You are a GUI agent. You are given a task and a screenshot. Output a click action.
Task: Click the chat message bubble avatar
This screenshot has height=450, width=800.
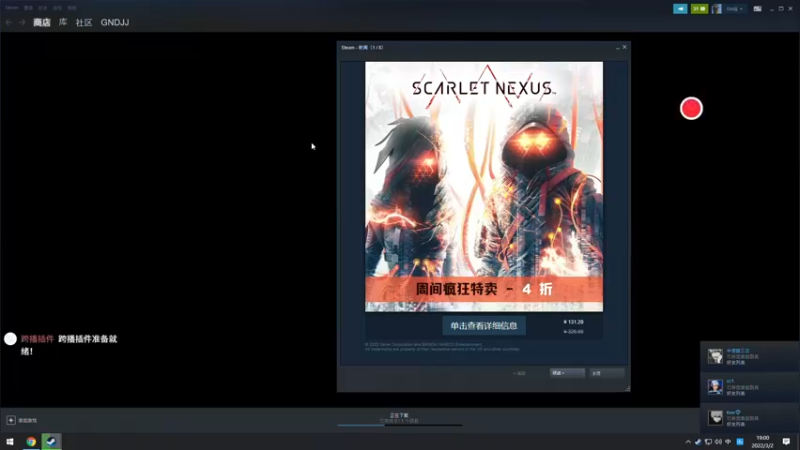pyautogui.click(x=10, y=339)
